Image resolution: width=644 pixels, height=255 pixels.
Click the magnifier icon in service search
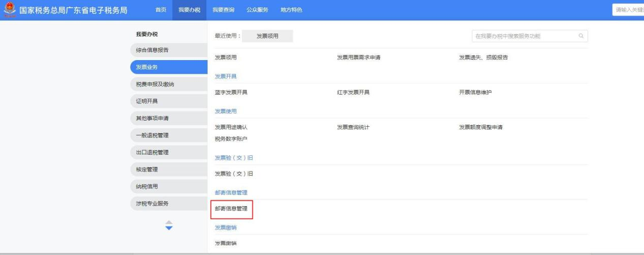click(x=580, y=36)
